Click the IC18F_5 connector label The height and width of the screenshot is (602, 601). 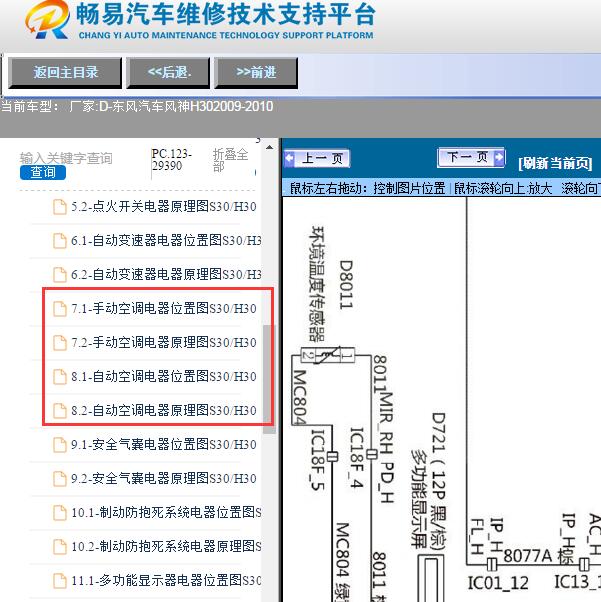[x=317, y=459]
